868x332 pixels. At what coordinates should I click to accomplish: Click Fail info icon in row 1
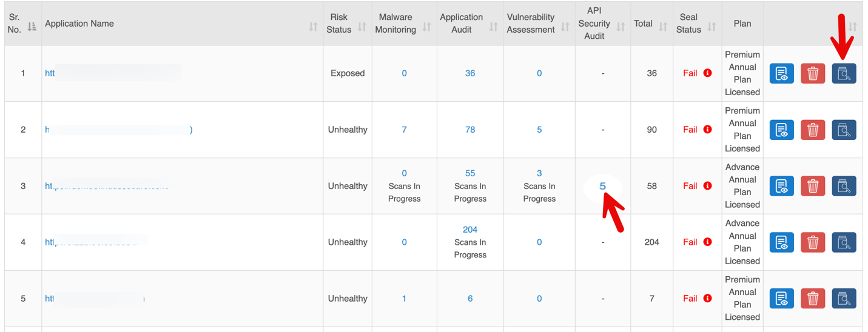tap(707, 73)
